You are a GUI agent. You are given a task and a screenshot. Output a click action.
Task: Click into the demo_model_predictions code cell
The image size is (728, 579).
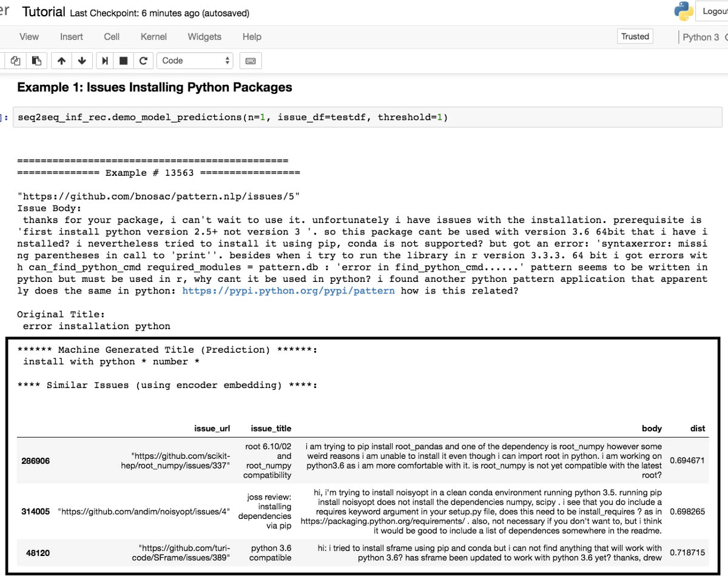coord(364,117)
